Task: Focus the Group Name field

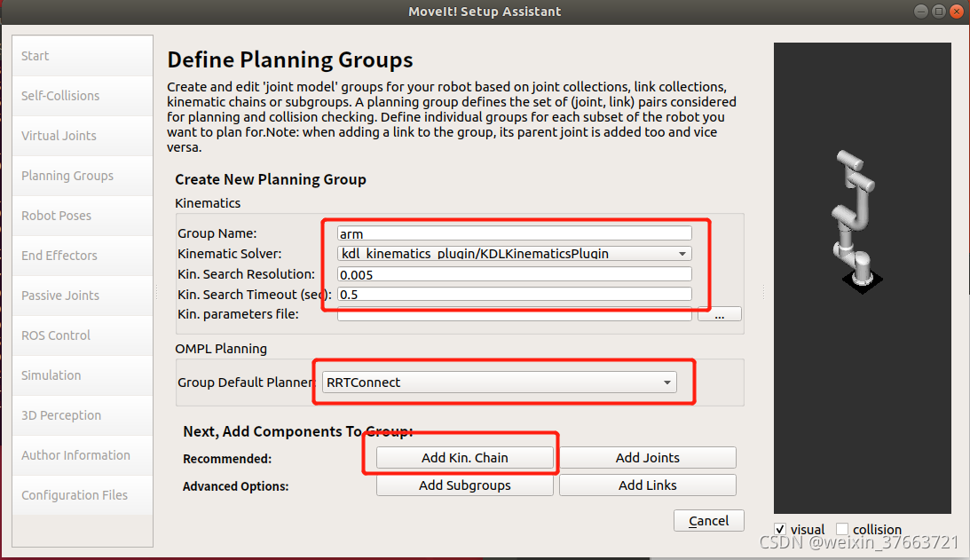Action: click(x=514, y=233)
